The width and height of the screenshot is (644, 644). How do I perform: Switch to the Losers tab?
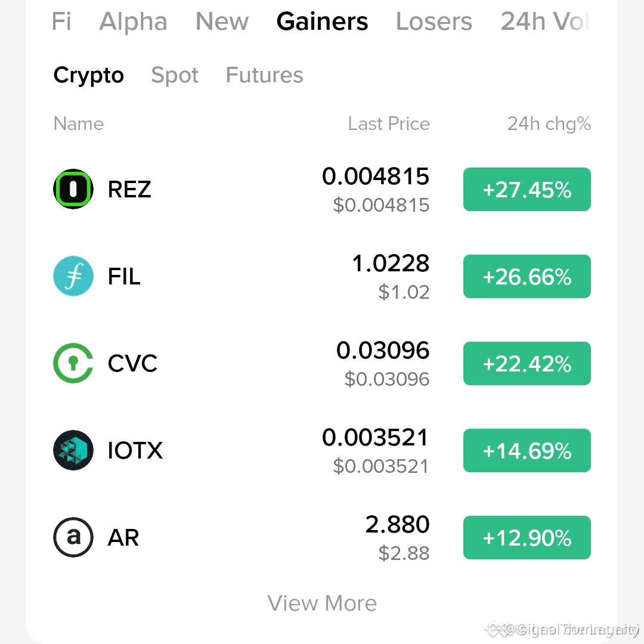tap(434, 21)
